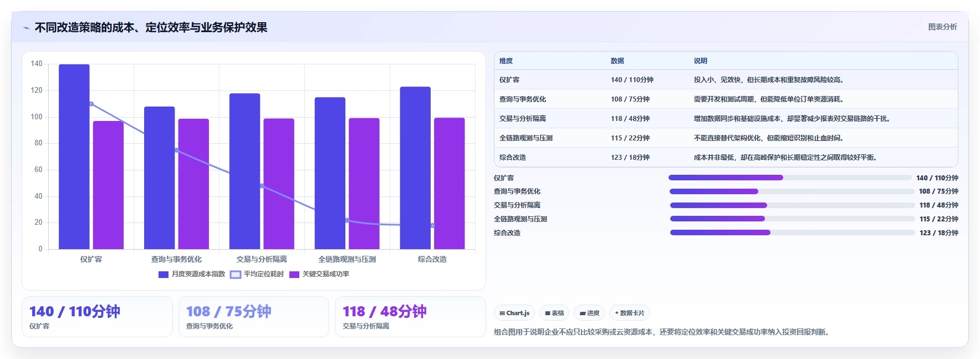Click the 全链路观测与压测 x-axis label on the chart
This screenshot has width=980, height=359.
pyautogui.click(x=347, y=259)
